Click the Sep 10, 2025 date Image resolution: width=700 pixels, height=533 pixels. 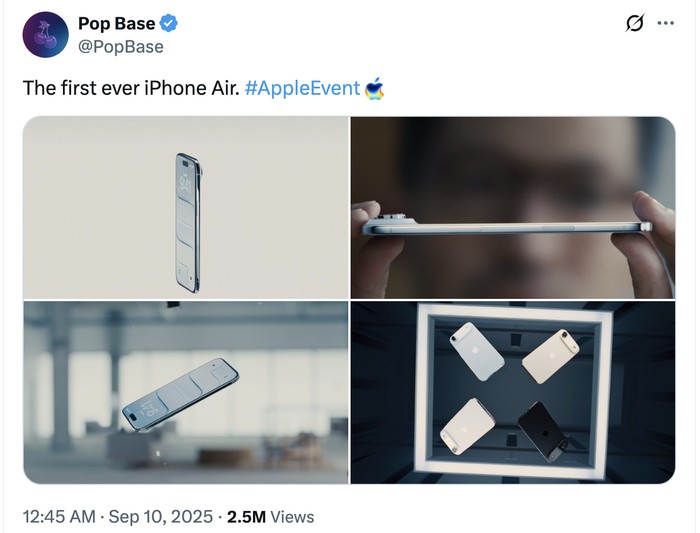160,516
